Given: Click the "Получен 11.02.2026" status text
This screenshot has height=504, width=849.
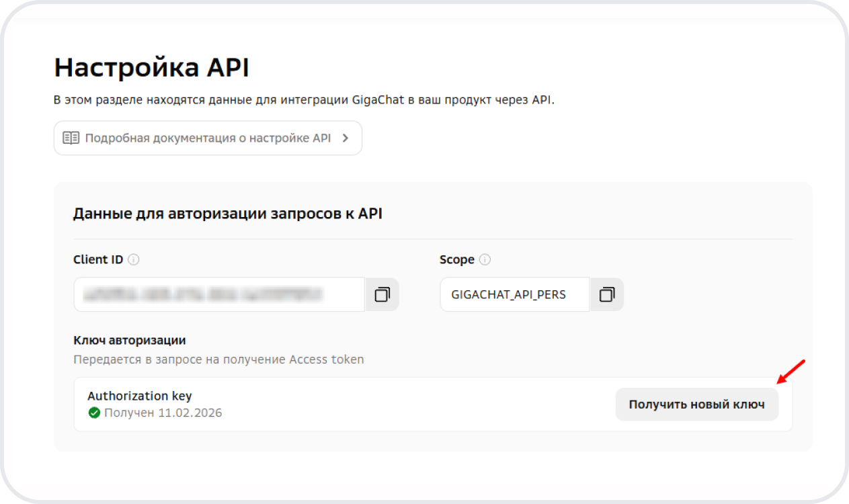Looking at the screenshot, I should [x=163, y=413].
